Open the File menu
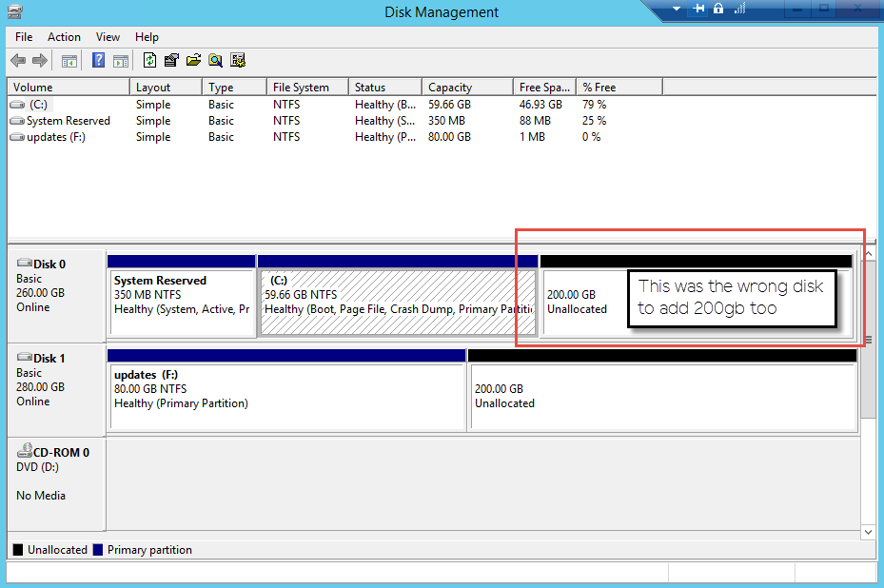This screenshot has width=884, height=588. tap(24, 37)
